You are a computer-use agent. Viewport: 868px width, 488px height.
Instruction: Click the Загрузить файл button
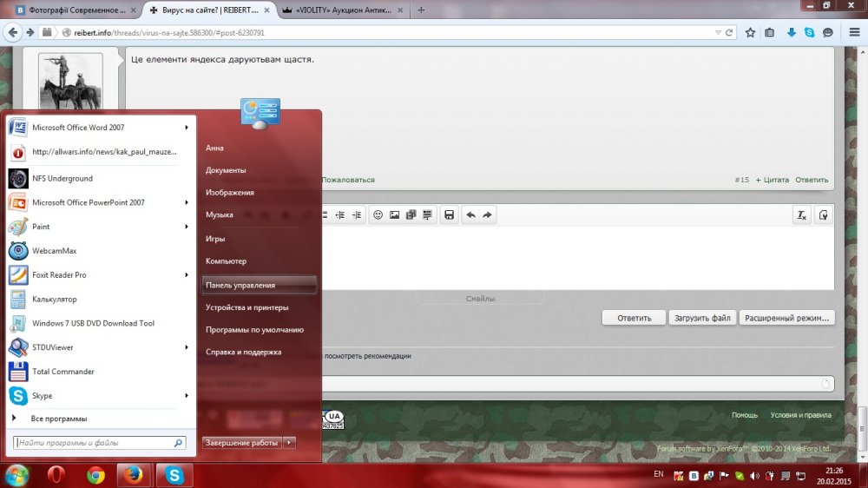coord(702,318)
